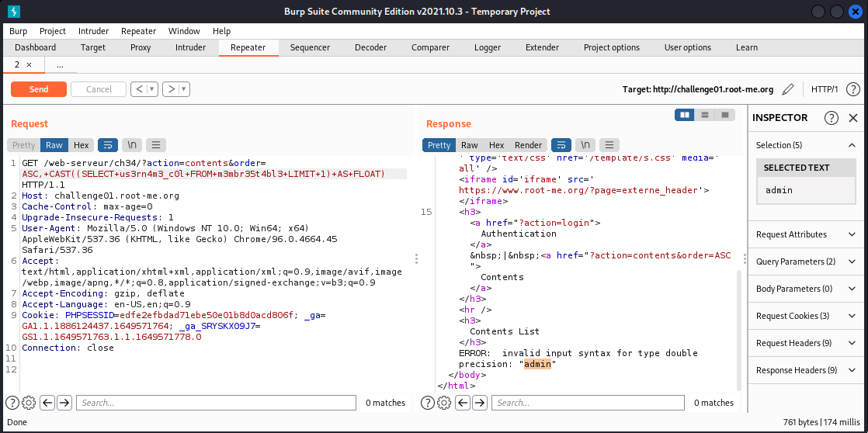Select top-bottom stacked layout
This screenshot has width=868, height=433.
[x=705, y=115]
